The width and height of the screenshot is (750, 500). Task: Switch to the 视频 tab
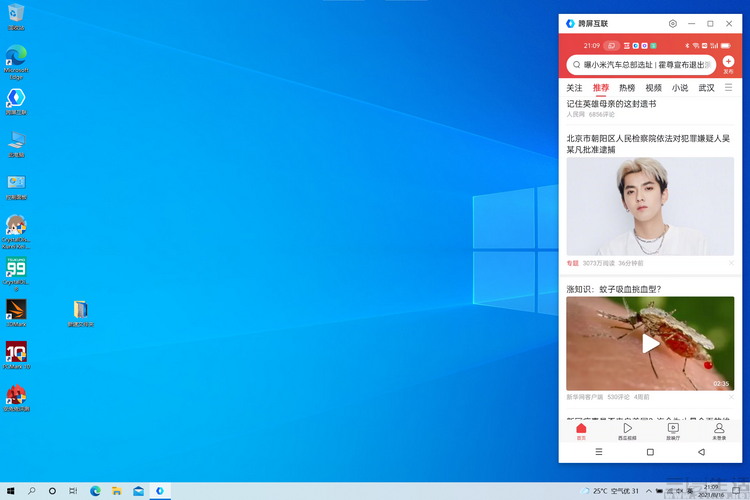653,88
